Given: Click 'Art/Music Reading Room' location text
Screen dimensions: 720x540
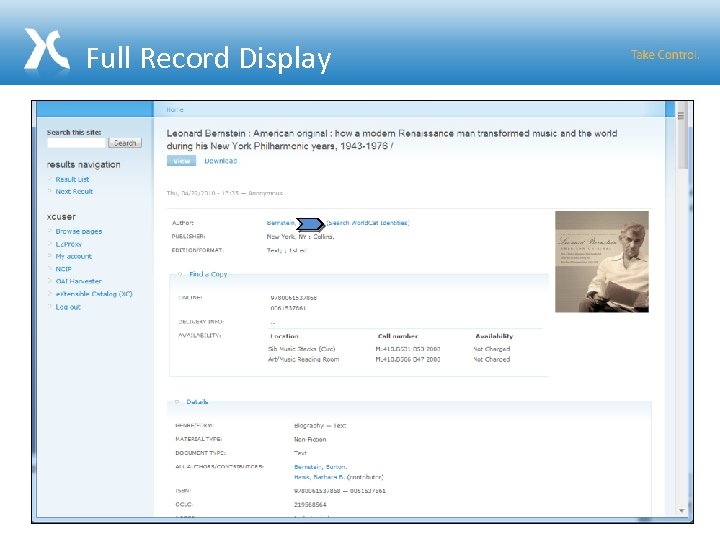Looking at the screenshot, I should [304, 360].
